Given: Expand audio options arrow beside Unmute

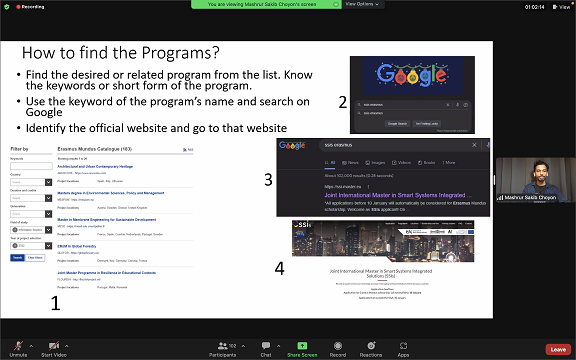Looking at the screenshot, I should [x=31, y=346].
